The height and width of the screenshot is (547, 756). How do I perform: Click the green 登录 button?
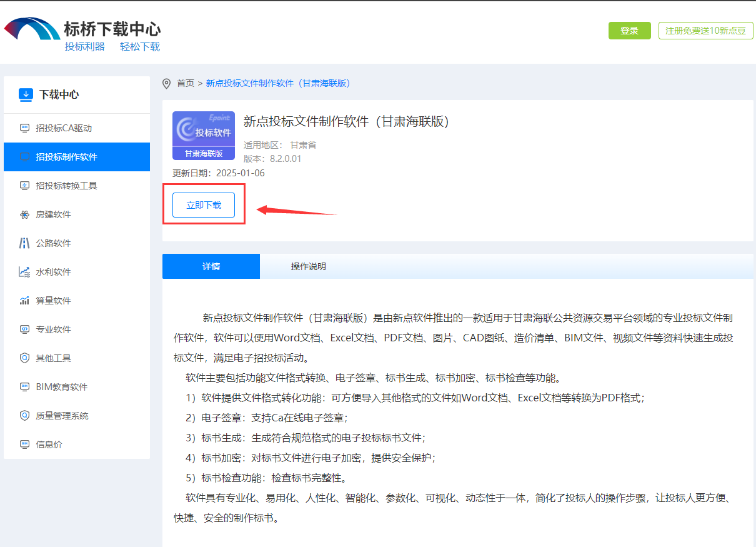pyautogui.click(x=630, y=31)
